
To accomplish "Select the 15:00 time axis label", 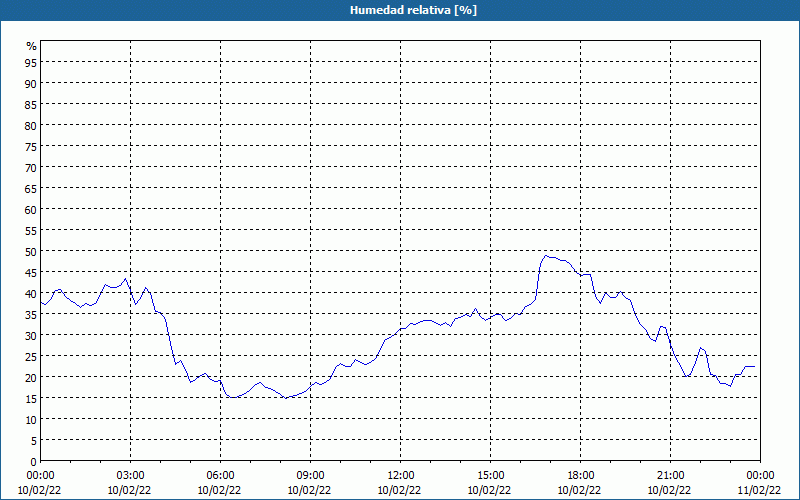I will (x=490, y=476).
